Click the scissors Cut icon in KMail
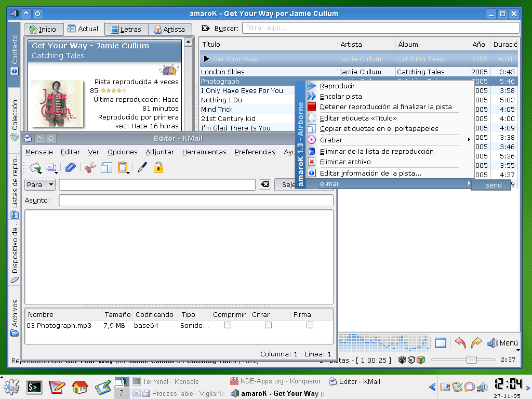 pos(90,168)
